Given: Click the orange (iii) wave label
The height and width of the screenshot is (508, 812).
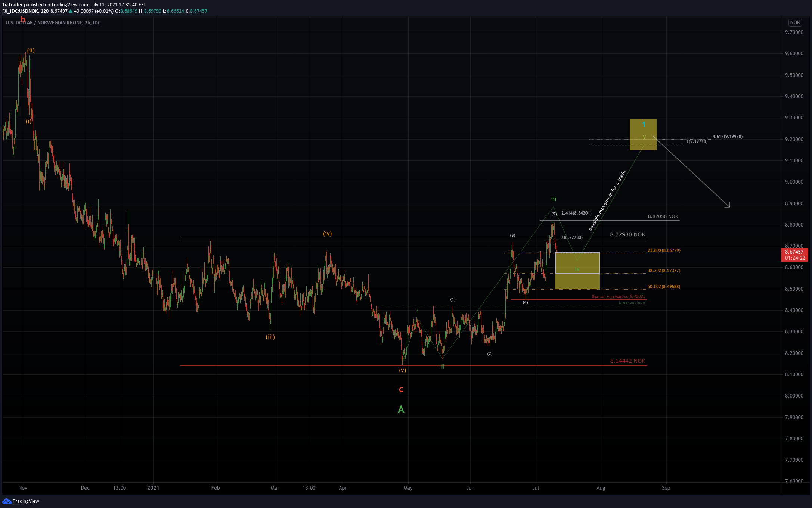Looking at the screenshot, I should pos(270,337).
